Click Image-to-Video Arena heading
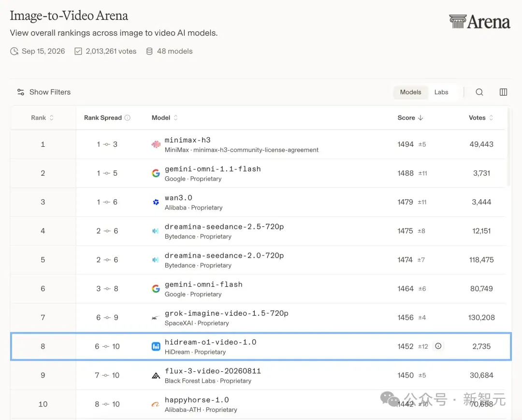The width and height of the screenshot is (522, 420). click(69, 15)
